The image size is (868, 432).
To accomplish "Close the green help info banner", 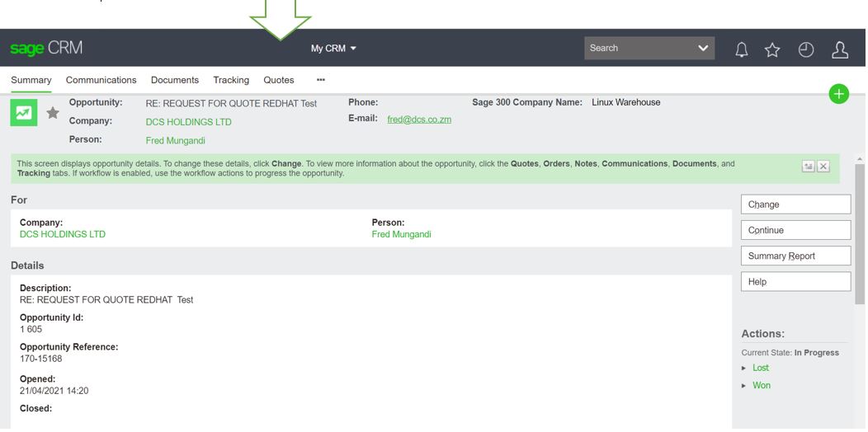I will [823, 167].
